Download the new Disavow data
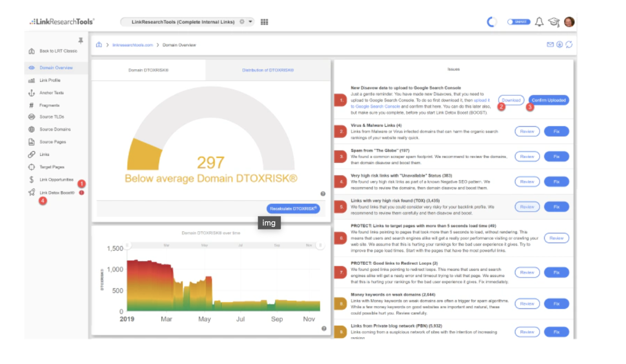The width and height of the screenshot is (626, 364). (511, 100)
